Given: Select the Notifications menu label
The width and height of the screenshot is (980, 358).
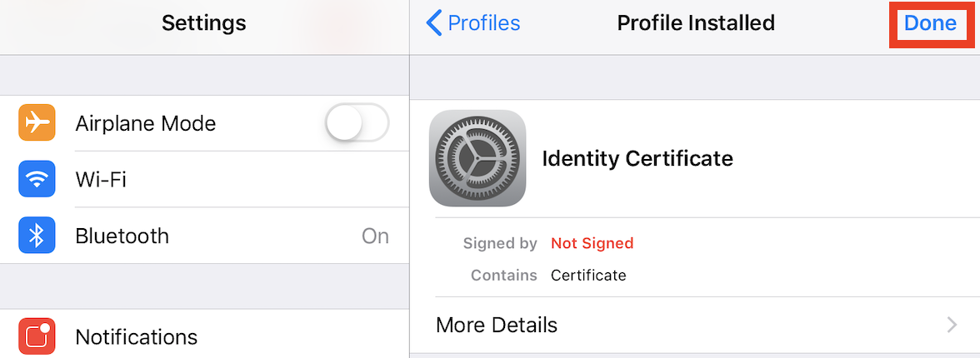Looking at the screenshot, I should pos(137,337).
